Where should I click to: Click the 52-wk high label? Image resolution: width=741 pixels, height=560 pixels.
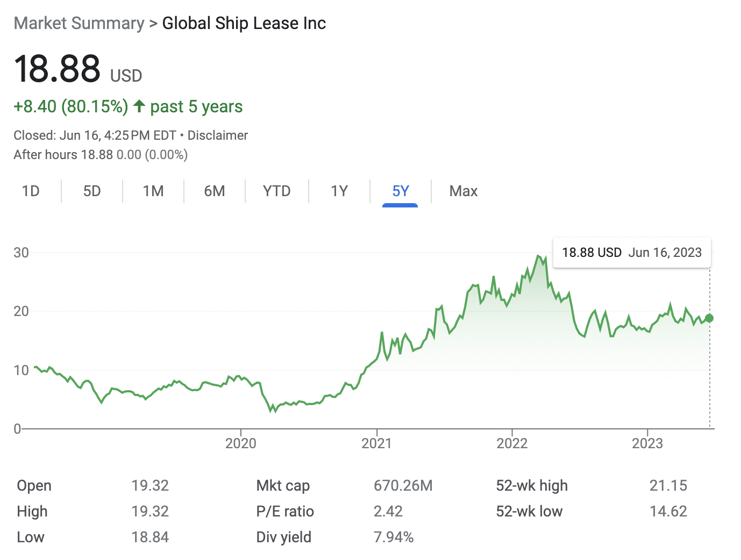[532, 486]
